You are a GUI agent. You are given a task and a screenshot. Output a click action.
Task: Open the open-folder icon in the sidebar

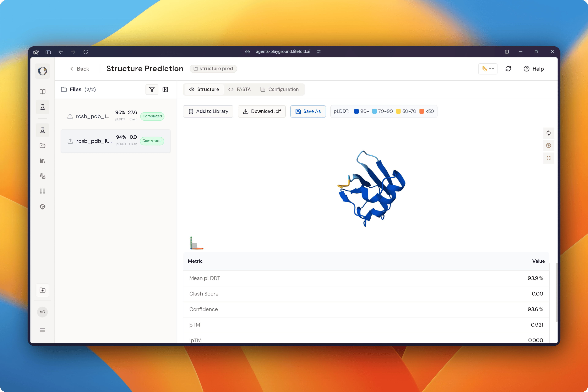coord(43,145)
